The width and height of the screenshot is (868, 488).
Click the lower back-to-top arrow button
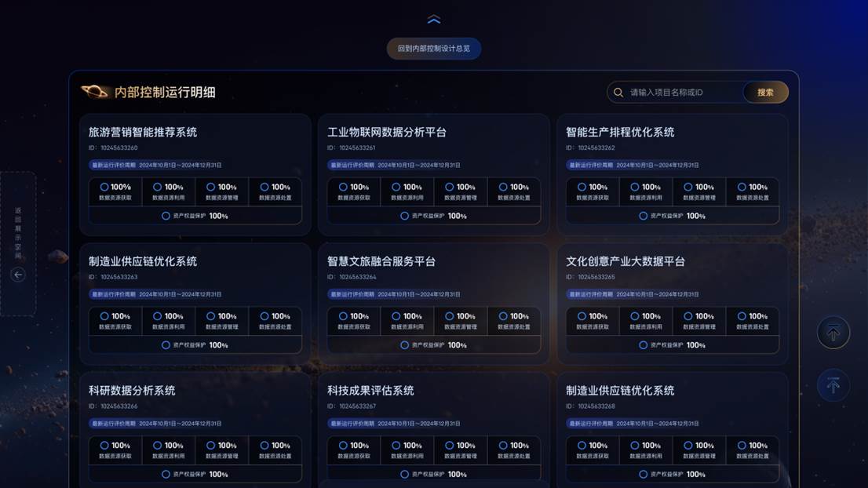click(833, 385)
